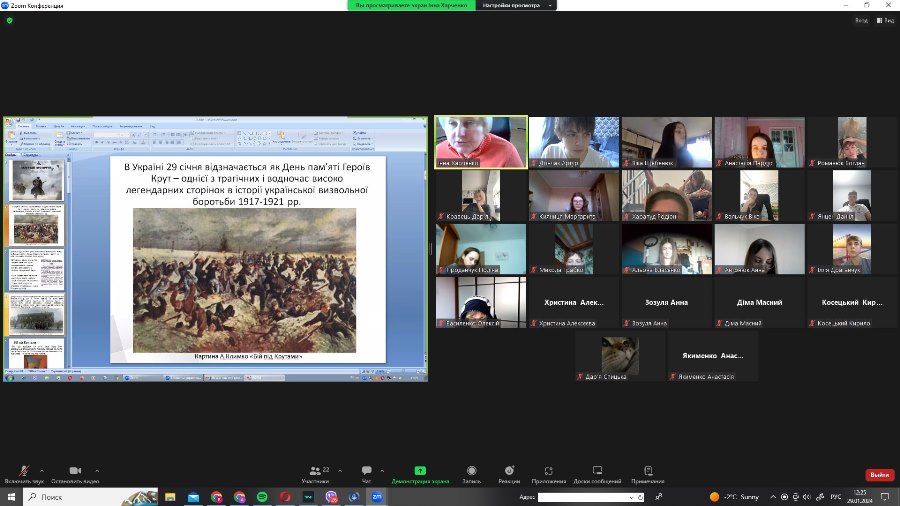Image resolution: width=900 pixels, height=506 pixels.
Task: Open Opera browser from taskbar
Action: pyautogui.click(x=285, y=497)
